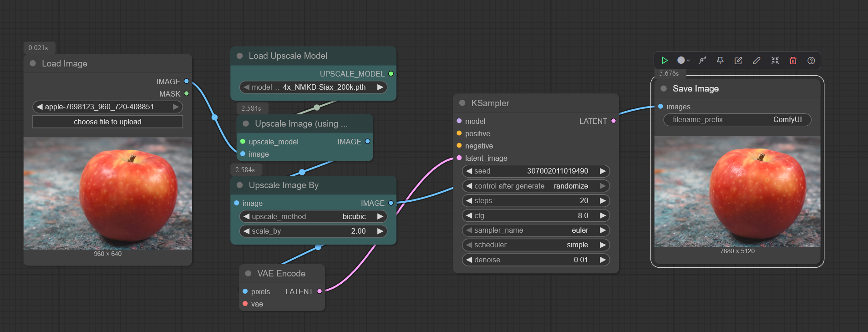Click the VAE Encode pixels input socket
868x332 pixels.
(245, 291)
